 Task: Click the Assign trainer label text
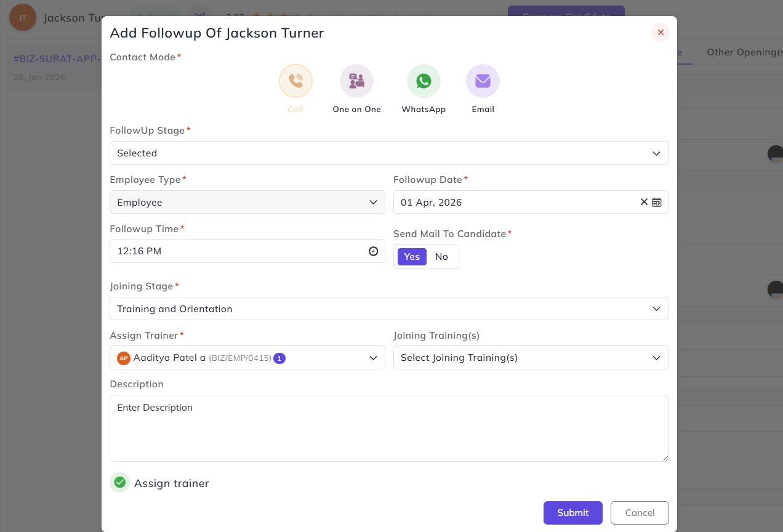(x=172, y=483)
